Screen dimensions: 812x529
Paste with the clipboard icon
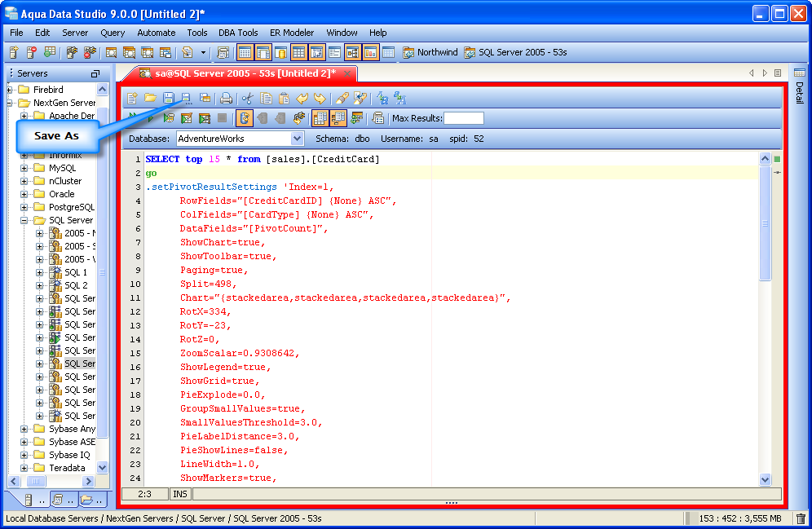click(284, 98)
